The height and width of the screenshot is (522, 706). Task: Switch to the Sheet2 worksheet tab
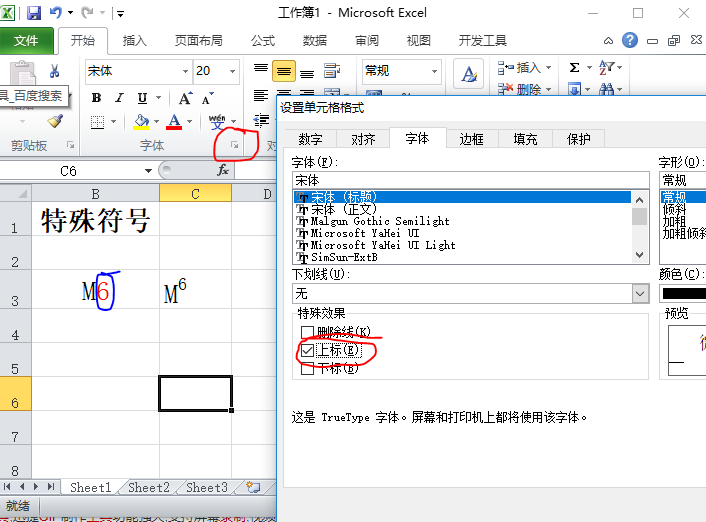[x=149, y=487]
